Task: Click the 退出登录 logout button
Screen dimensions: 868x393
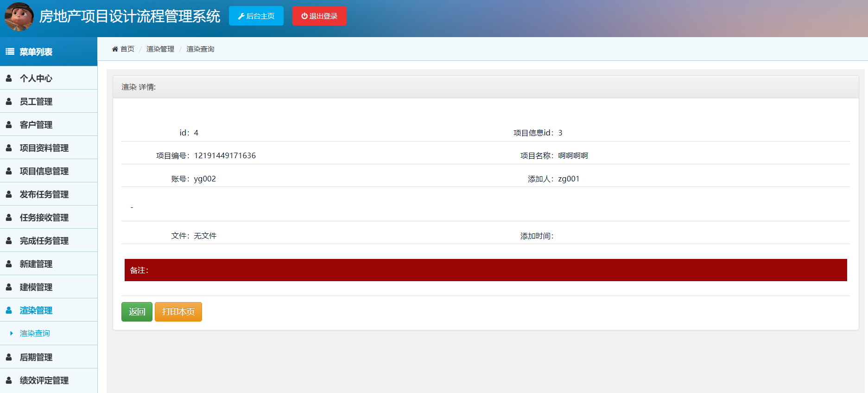Action: pyautogui.click(x=319, y=16)
